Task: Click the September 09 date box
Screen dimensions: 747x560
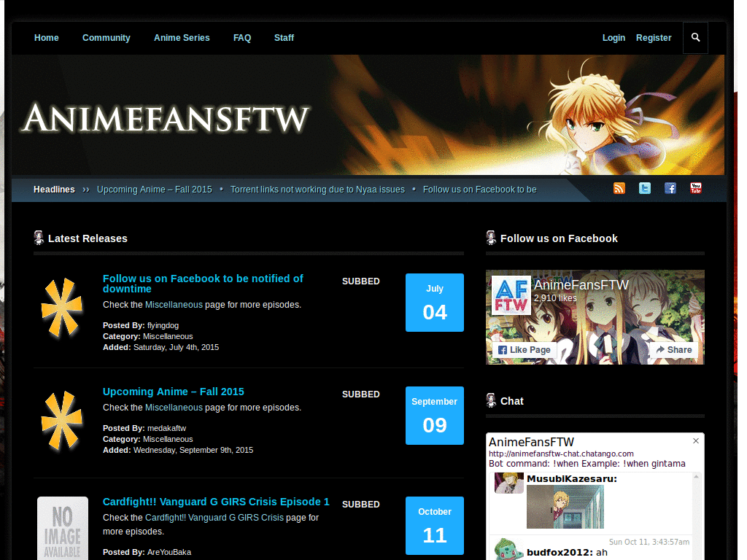Action: (435, 415)
